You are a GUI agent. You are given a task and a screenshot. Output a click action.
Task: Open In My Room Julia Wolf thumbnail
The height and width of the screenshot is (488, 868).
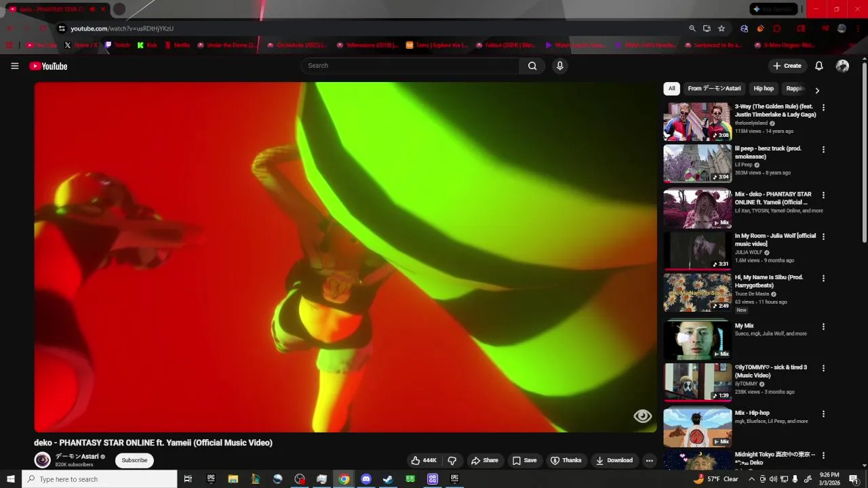pyautogui.click(x=697, y=251)
